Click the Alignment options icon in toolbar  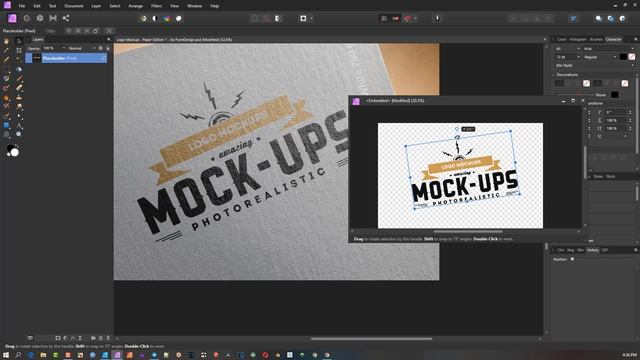pos(573,18)
